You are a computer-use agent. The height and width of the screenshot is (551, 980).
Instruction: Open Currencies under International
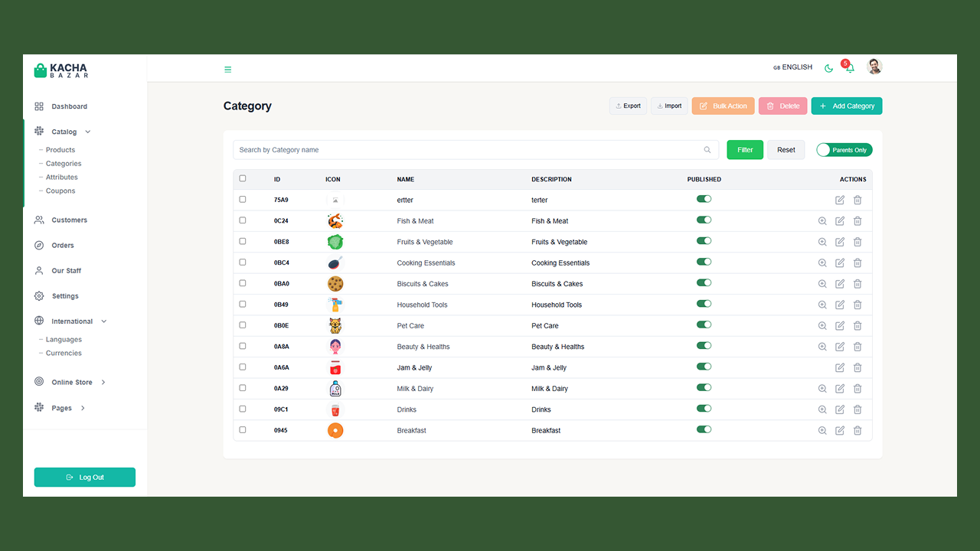(x=64, y=354)
